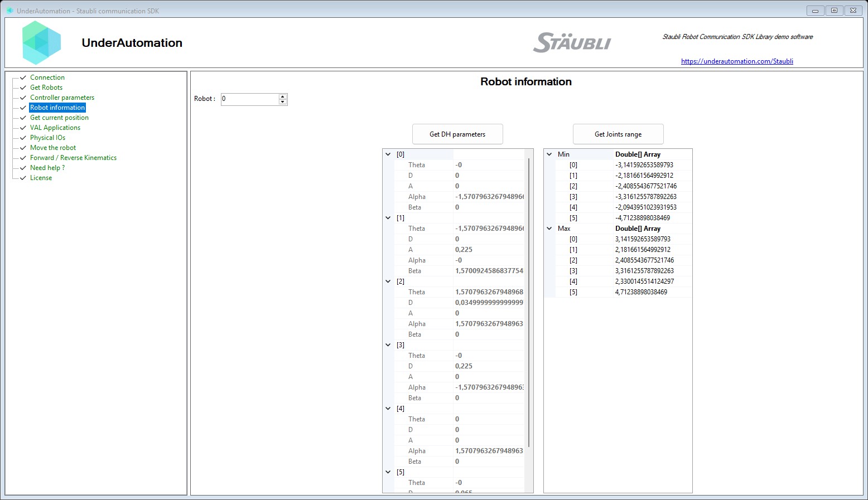
Task: Minimize the UnderAutomation window
Action: (816, 11)
